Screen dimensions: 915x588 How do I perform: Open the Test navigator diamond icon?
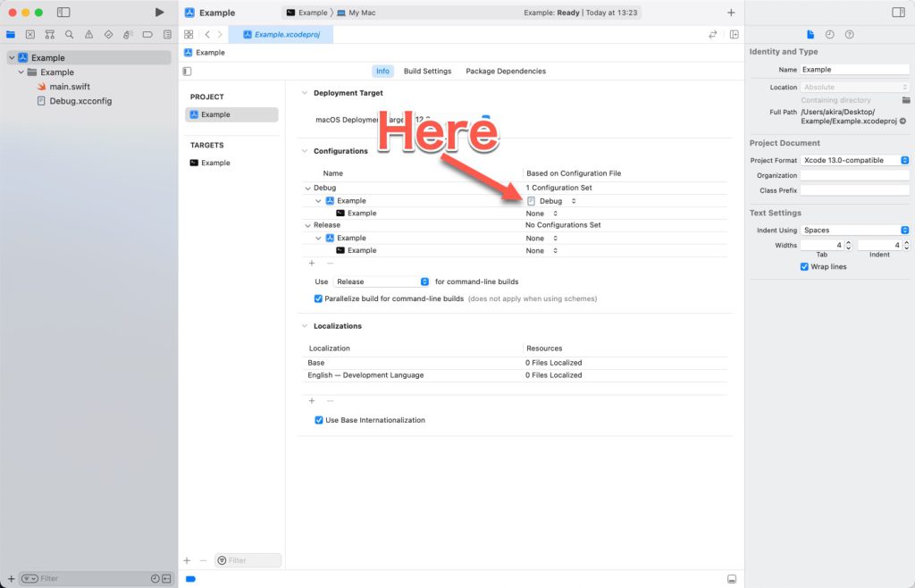(x=108, y=35)
